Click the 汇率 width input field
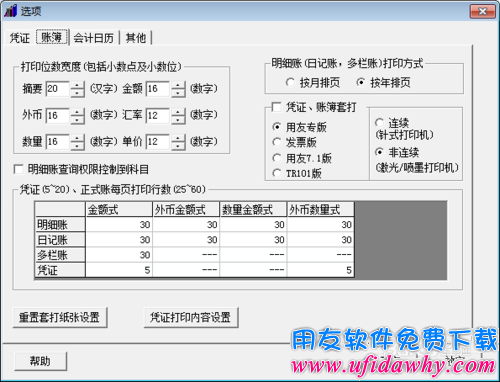500x382 pixels. pyautogui.click(x=158, y=115)
